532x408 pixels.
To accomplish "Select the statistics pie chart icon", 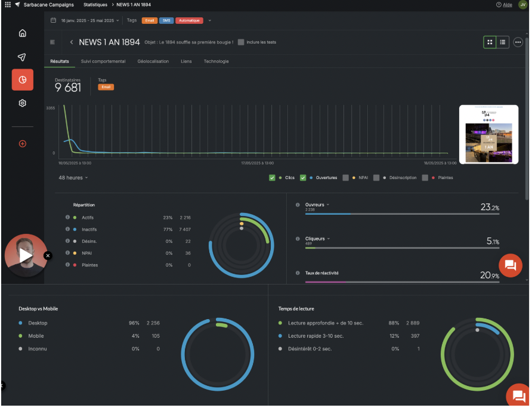I will (x=22, y=79).
